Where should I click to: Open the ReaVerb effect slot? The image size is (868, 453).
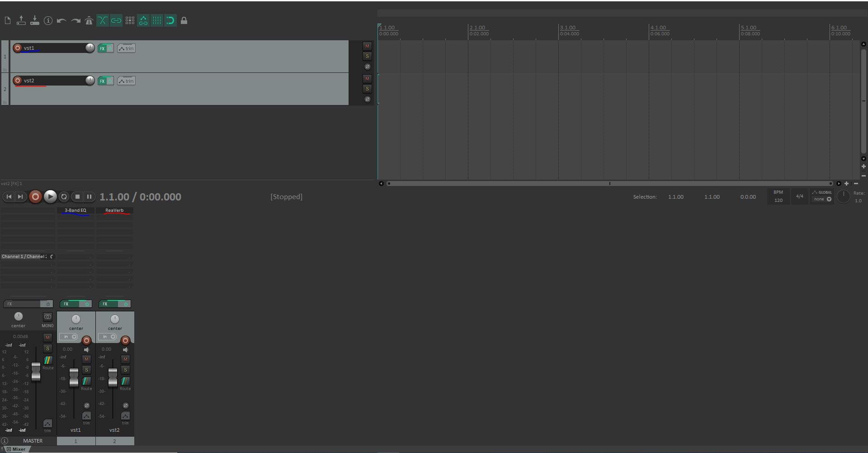click(x=114, y=210)
